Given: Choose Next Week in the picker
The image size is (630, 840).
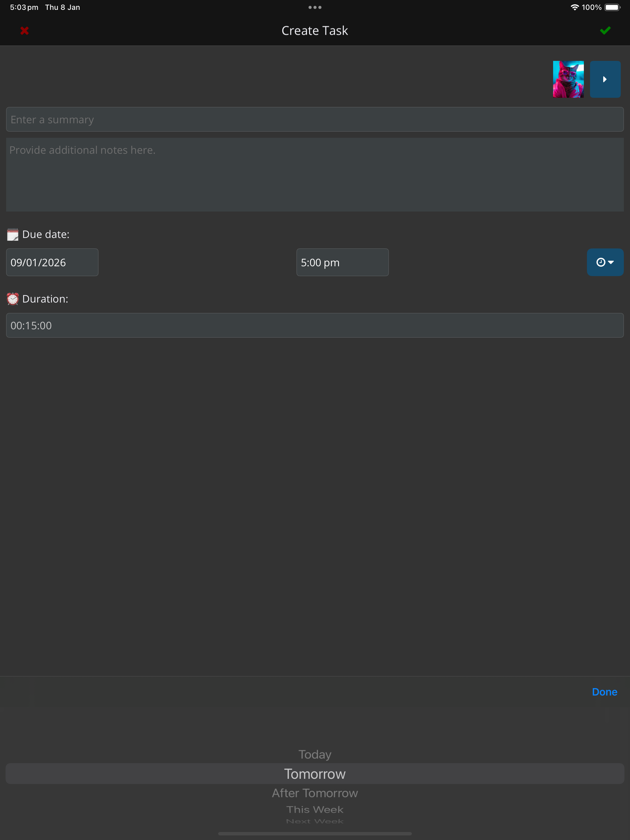Looking at the screenshot, I should coord(315,821).
